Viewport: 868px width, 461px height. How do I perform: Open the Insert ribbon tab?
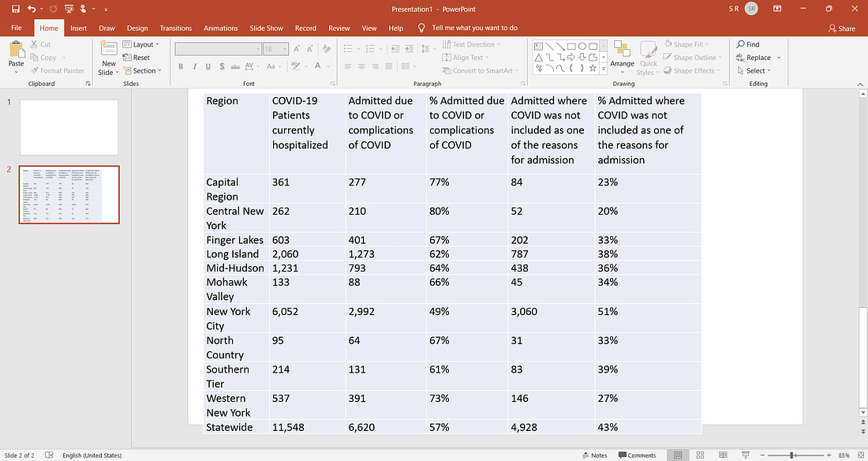tap(79, 28)
